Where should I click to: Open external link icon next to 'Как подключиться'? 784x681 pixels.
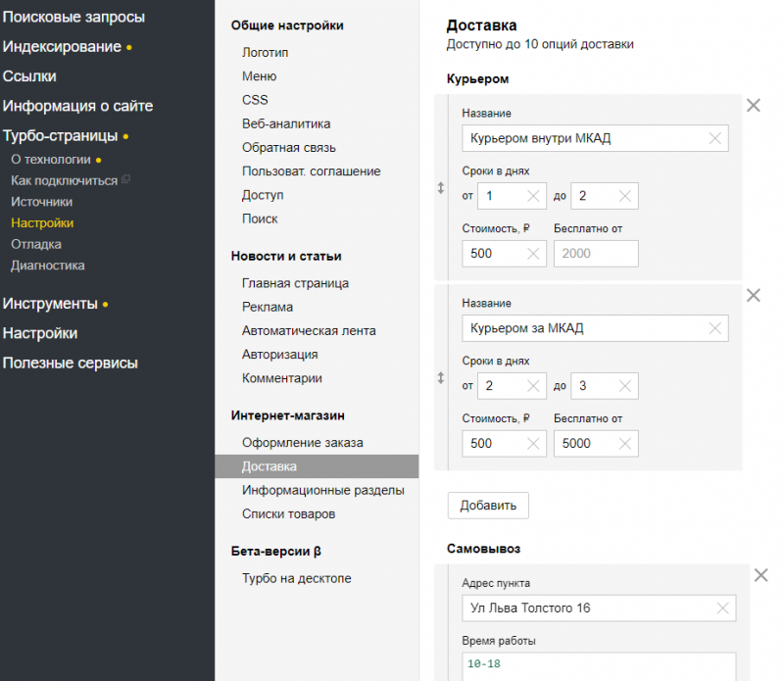pyautogui.click(x=125, y=180)
